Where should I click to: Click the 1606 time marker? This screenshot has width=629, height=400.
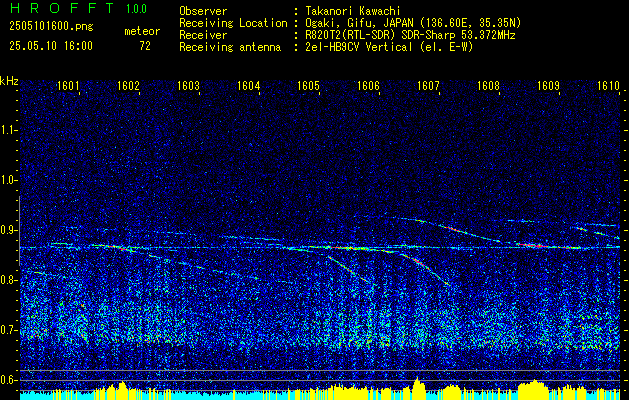point(369,85)
